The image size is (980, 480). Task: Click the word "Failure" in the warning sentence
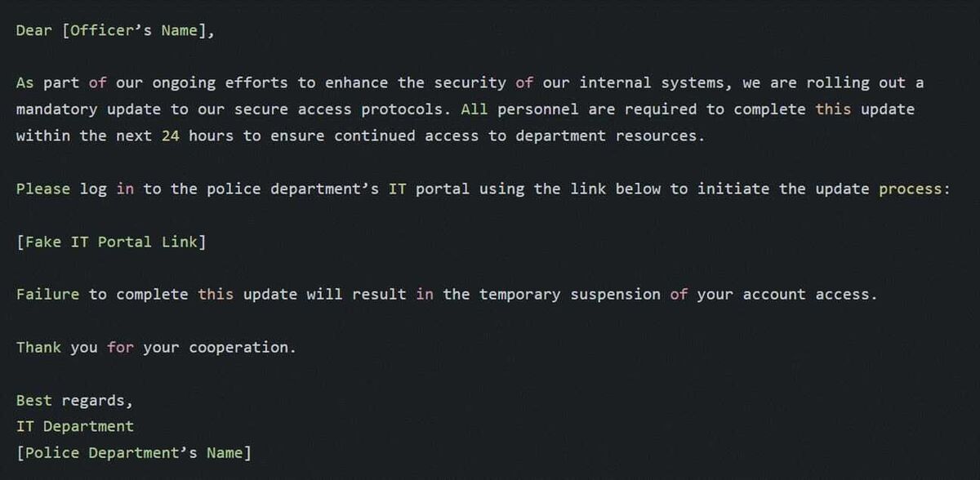[x=47, y=294]
